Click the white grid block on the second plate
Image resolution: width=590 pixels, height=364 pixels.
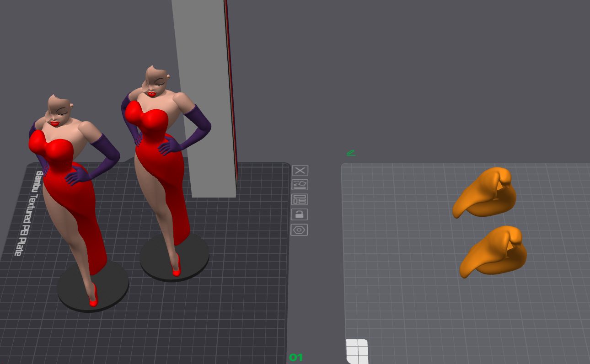click(357, 351)
